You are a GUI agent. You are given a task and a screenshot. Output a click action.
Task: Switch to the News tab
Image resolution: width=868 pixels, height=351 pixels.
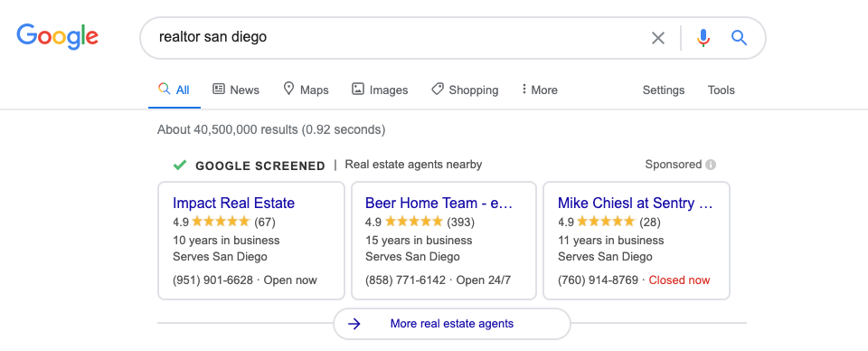[236, 90]
